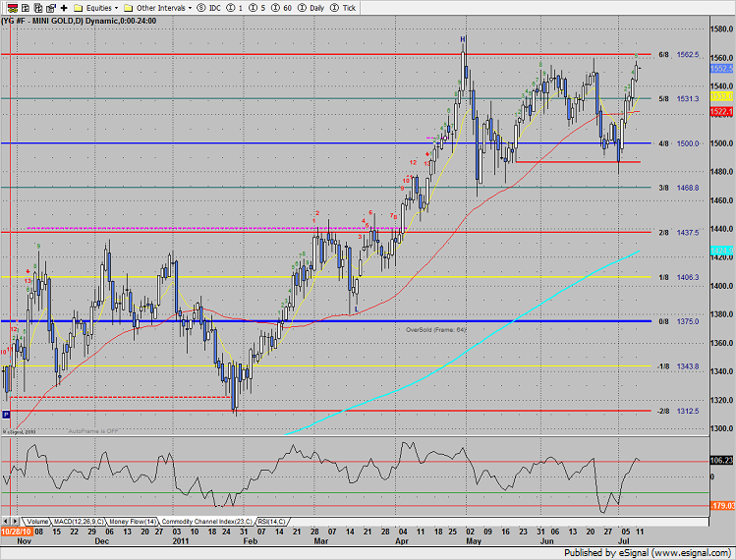The height and width of the screenshot is (560, 736).
Task: Click the 10/28/10 cursor date label
Action: [x=17, y=532]
